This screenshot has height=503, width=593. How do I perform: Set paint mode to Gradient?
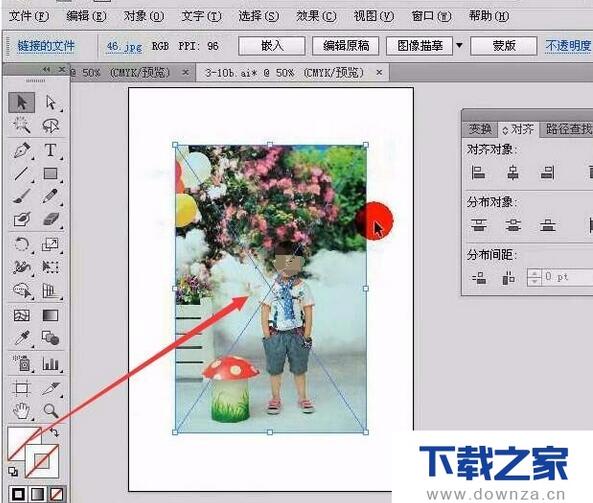tap(37, 494)
